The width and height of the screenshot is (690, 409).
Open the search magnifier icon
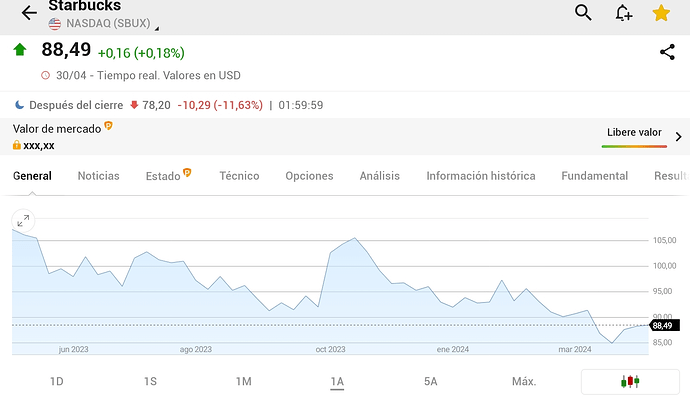pos(583,12)
